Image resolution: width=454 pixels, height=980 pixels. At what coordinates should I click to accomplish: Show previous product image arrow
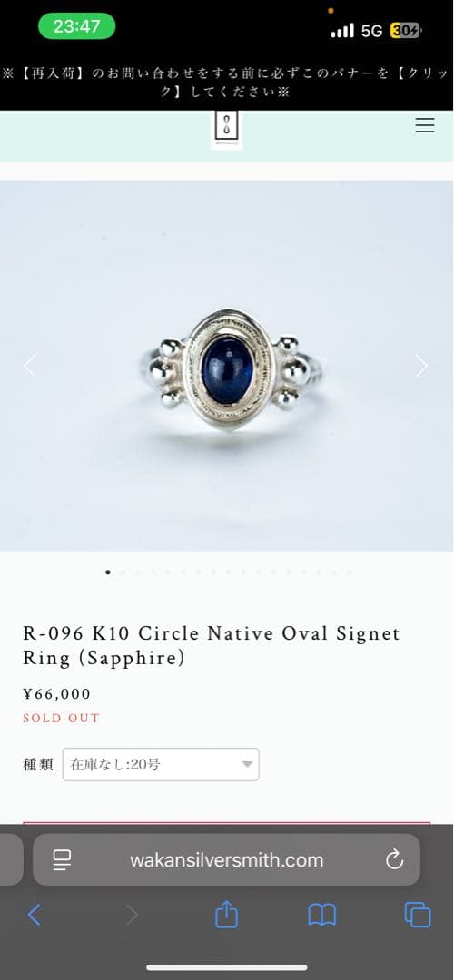pyautogui.click(x=29, y=366)
